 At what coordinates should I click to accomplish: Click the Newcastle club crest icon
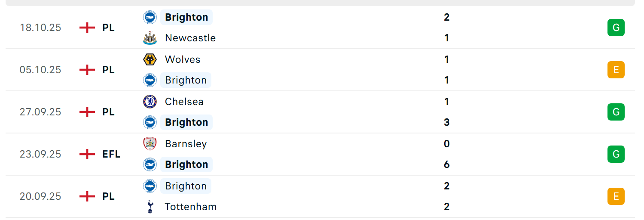tap(150, 38)
